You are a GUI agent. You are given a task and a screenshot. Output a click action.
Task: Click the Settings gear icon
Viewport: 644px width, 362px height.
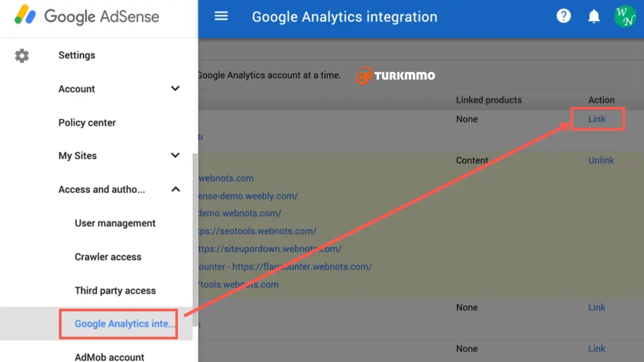click(22, 56)
